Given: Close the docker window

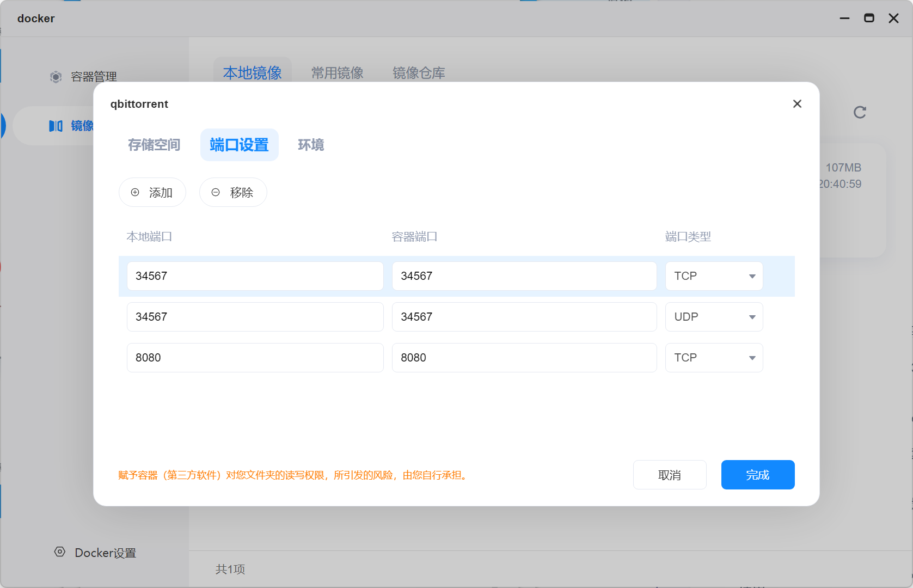Looking at the screenshot, I should (893, 18).
